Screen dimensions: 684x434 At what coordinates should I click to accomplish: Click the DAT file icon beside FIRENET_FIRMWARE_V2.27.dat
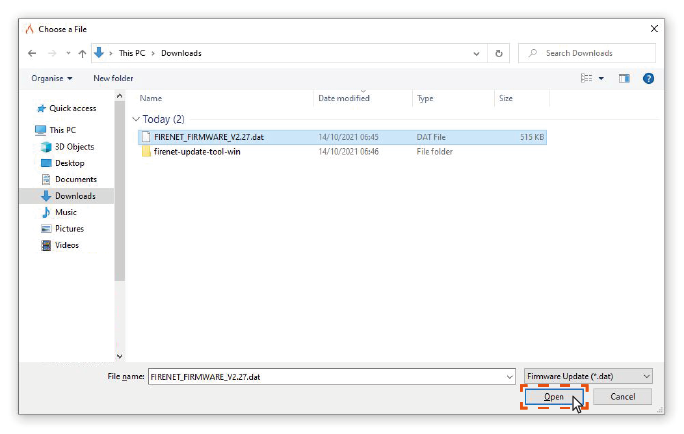[x=146, y=137]
